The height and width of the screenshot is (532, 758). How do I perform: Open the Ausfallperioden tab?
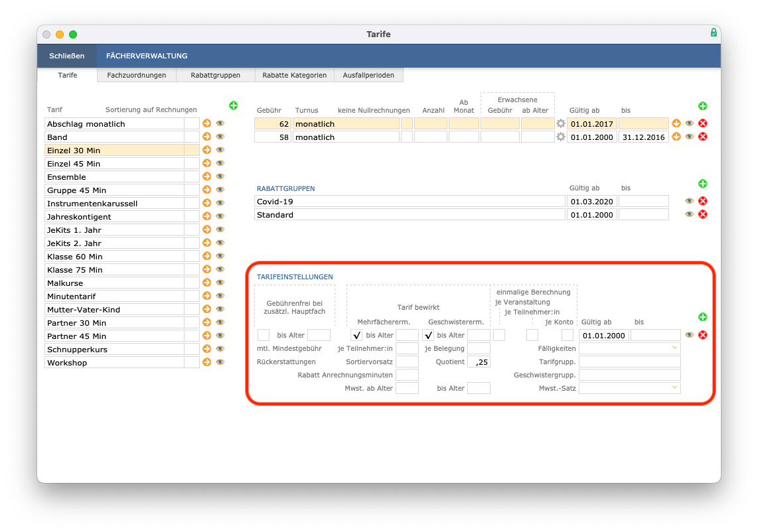[x=368, y=75]
